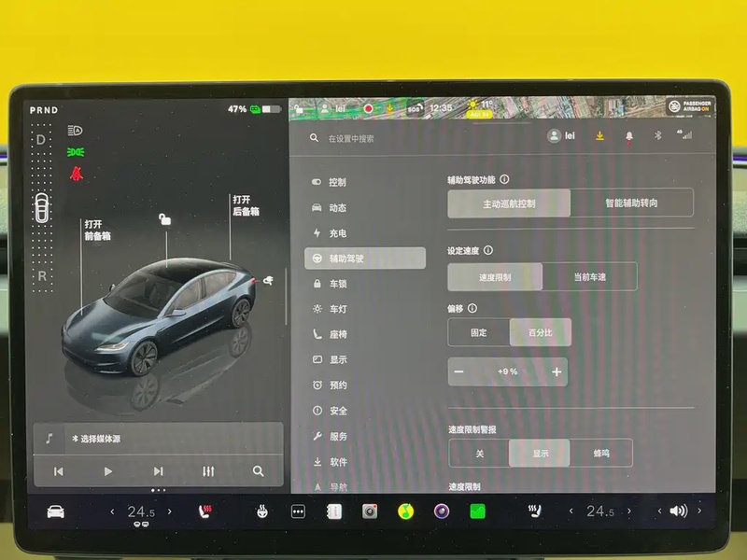Tap the Bluetooth icon in the settings header
The width and height of the screenshot is (747, 560).
[x=655, y=136]
